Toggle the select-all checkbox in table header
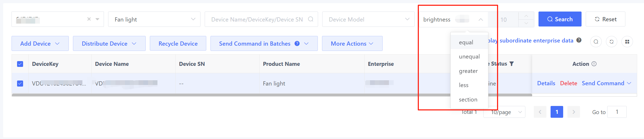Screen dimensions: 644x139 click(x=20, y=64)
